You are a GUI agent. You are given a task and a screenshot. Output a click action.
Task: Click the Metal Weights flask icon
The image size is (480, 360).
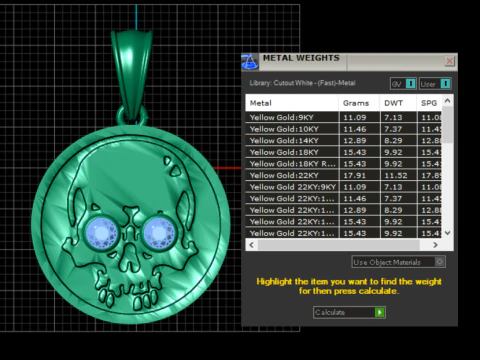250,62
